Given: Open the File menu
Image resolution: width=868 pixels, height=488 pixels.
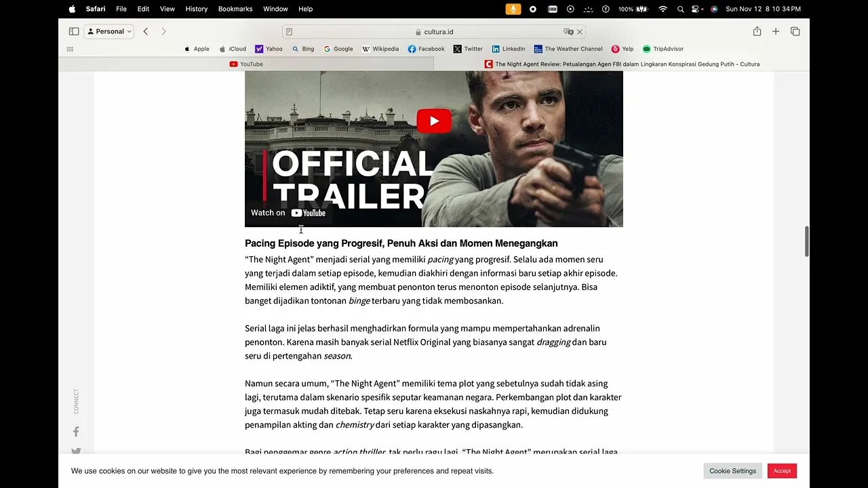Looking at the screenshot, I should click(x=121, y=9).
